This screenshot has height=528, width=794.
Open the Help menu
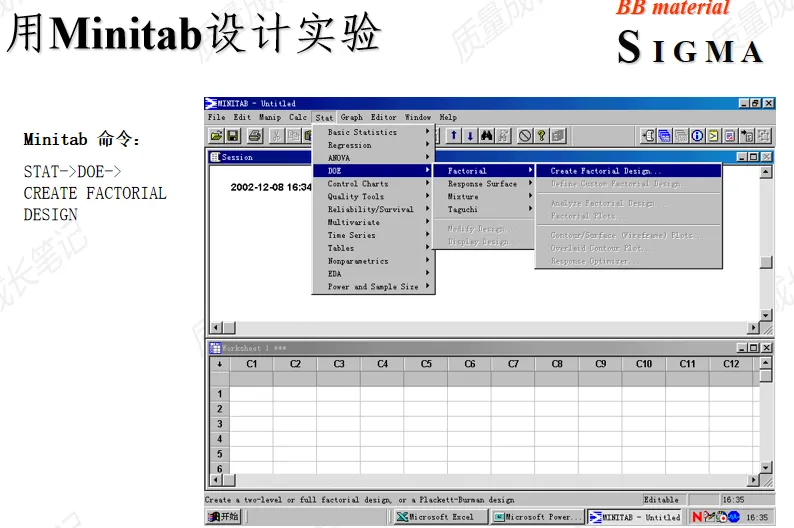448,117
